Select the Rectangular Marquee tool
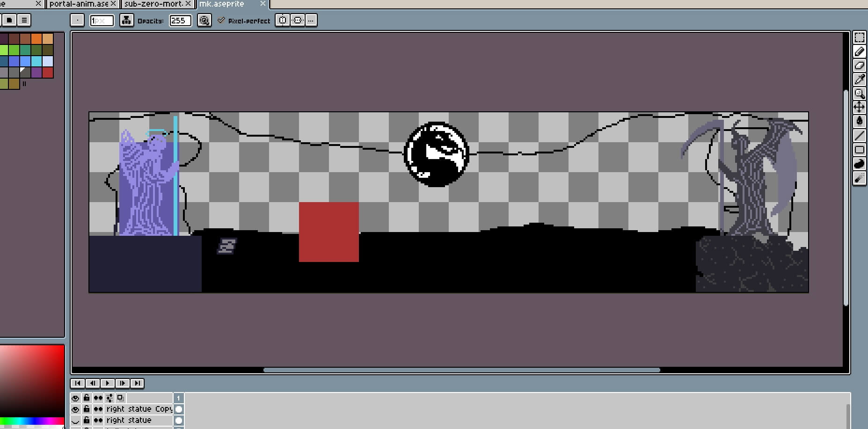 (x=860, y=37)
